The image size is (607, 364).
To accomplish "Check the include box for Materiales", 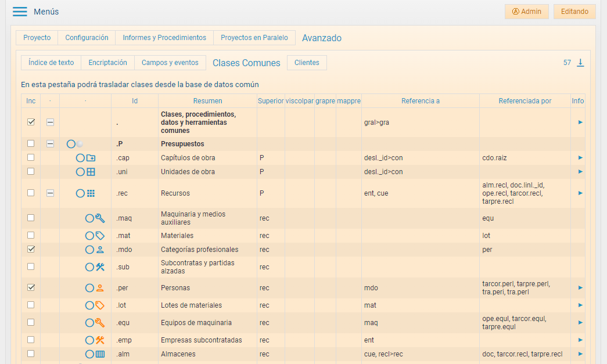I will coord(31,235).
